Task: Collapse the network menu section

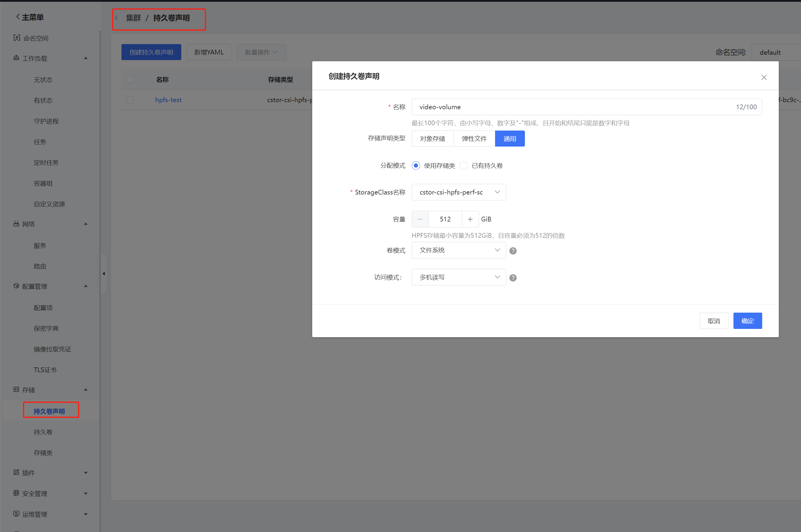Action: tap(86, 224)
